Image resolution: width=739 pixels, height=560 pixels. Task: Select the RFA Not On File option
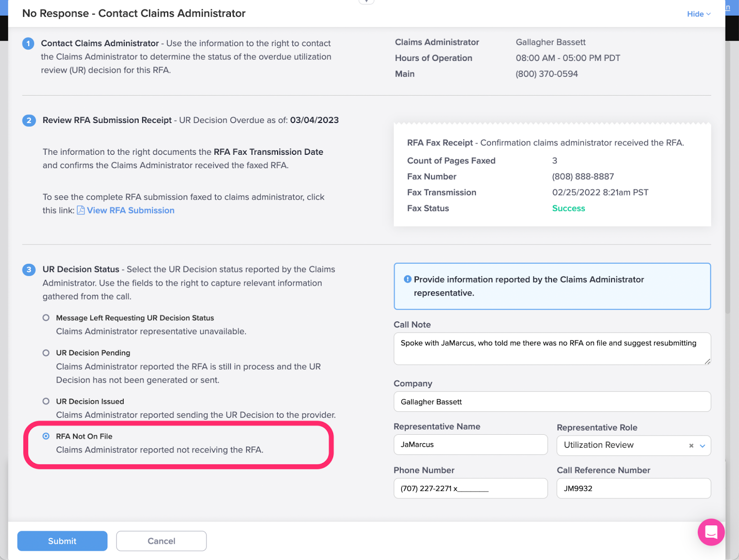coord(46,436)
